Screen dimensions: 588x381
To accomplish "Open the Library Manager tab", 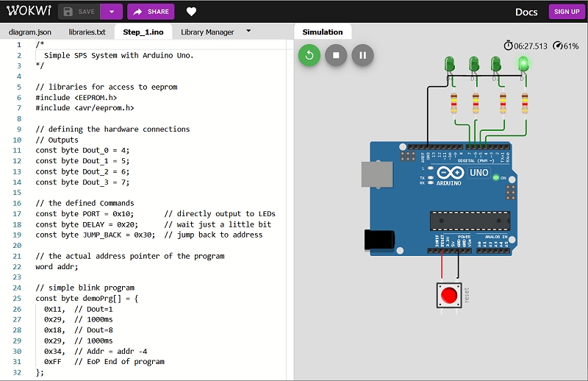I will (x=207, y=32).
